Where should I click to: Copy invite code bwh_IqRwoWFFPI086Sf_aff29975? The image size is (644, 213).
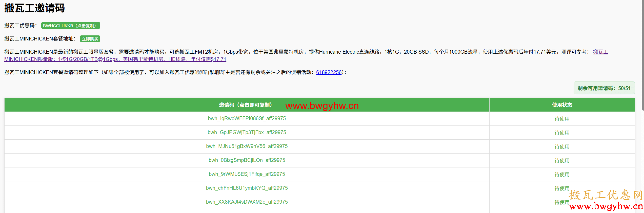247,118
